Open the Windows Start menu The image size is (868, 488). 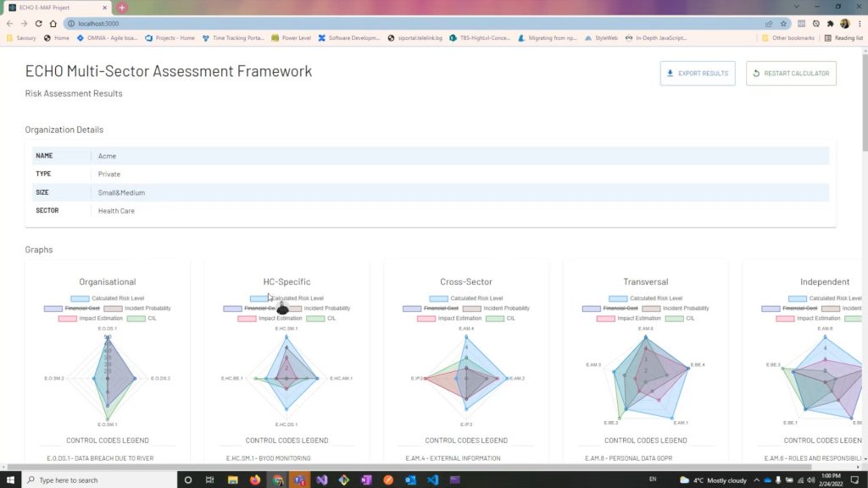(x=10, y=480)
